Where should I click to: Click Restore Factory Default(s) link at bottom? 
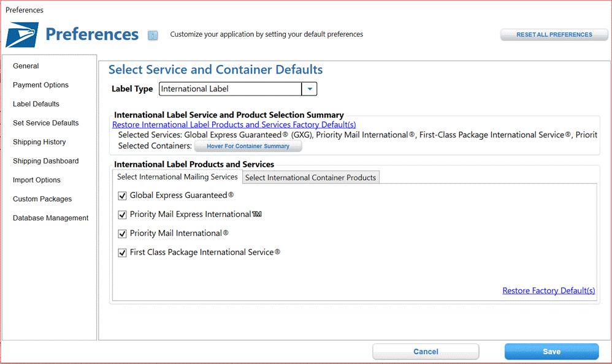point(548,290)
